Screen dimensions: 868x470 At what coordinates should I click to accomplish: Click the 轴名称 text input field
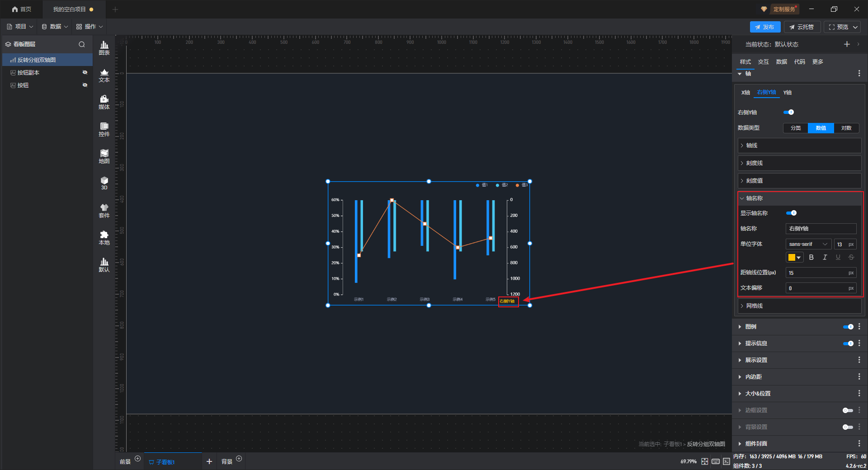[821, 229]
